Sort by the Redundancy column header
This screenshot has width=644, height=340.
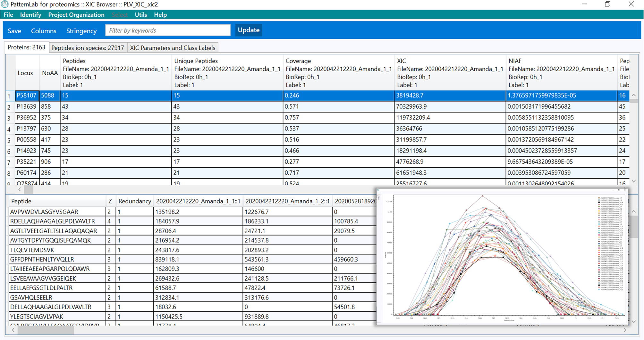(x=135, y=201)
